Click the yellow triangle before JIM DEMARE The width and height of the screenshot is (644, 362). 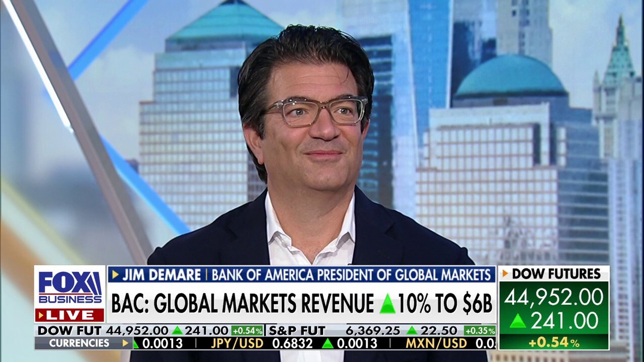pyautogui.click(x=115, y=275)
